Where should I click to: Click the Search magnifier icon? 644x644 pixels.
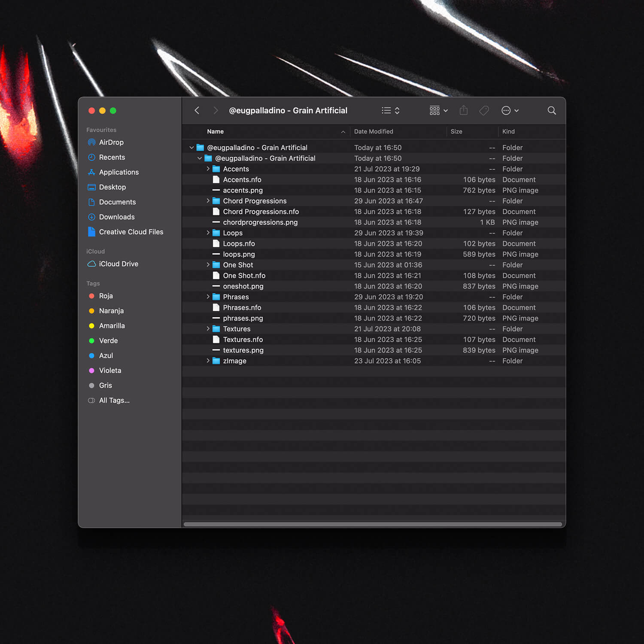pos(552,110)
